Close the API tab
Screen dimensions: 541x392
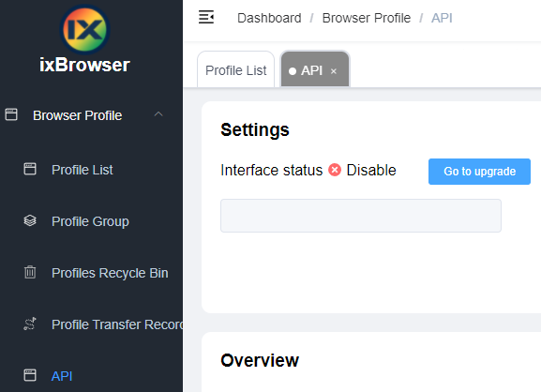[333, 71]
